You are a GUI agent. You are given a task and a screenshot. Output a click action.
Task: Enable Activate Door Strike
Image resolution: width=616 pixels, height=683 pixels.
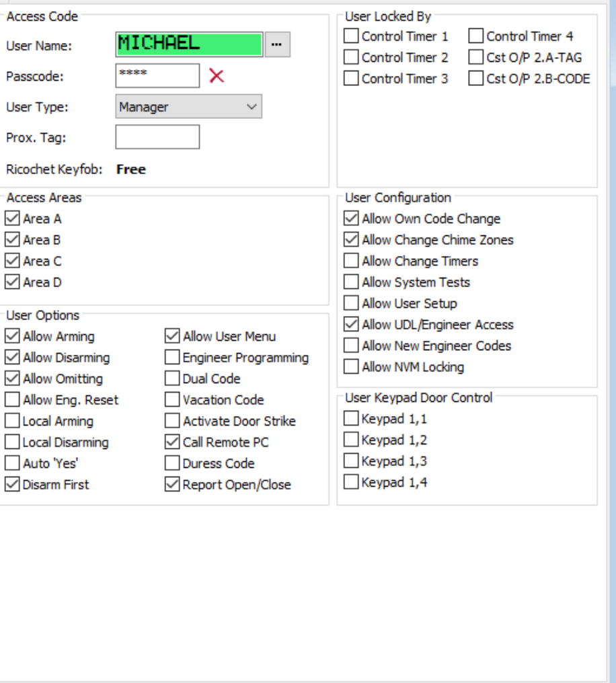point(172,421)
